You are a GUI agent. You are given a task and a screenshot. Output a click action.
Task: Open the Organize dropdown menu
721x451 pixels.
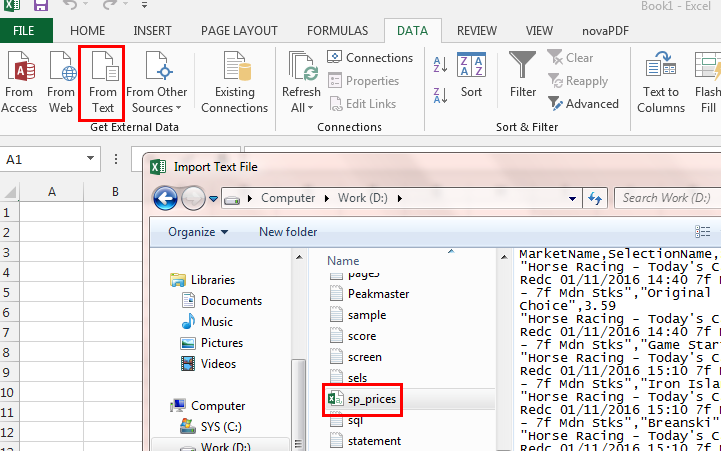click(198, 232)
